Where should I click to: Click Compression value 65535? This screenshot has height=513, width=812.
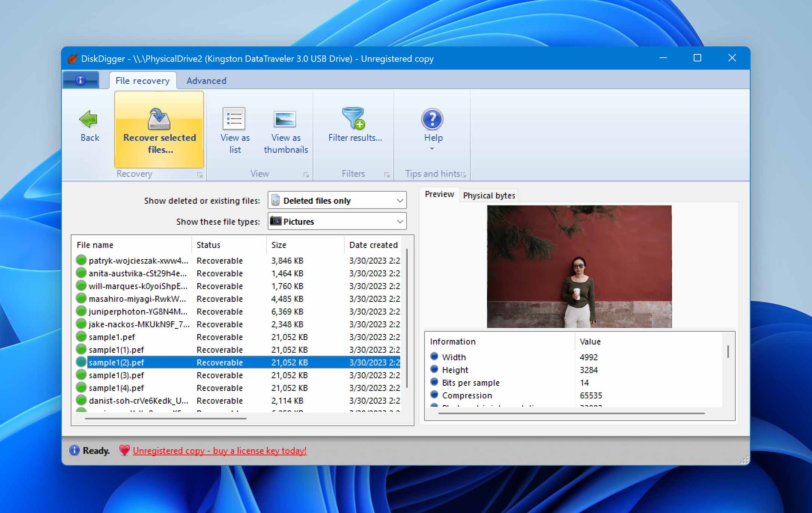591,395
